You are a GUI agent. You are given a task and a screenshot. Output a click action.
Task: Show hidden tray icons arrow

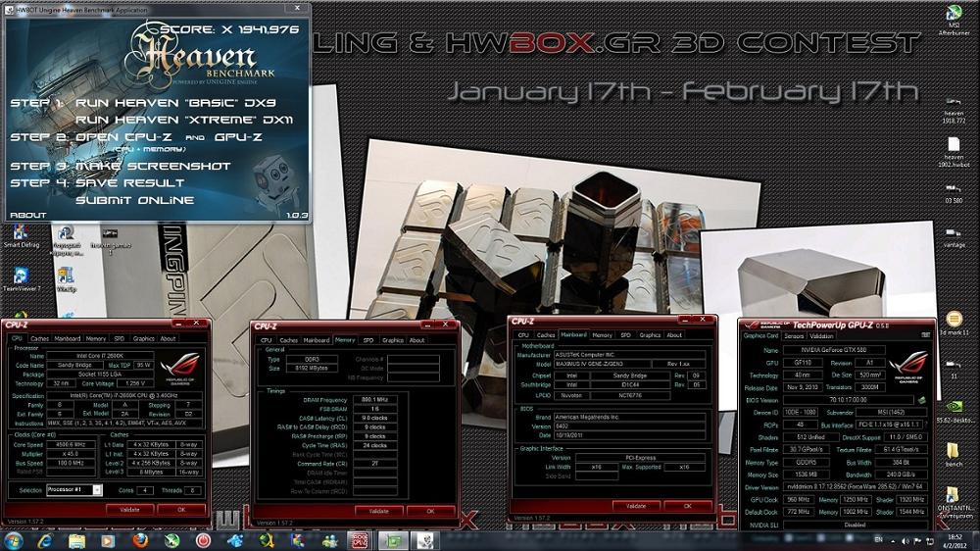coord(893,541)
